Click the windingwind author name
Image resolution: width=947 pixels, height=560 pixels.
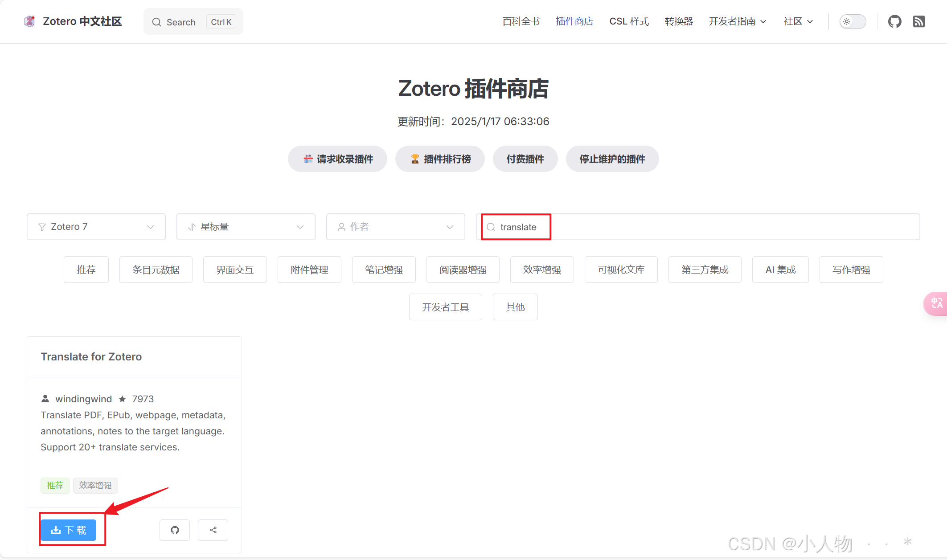pos(83,399)
